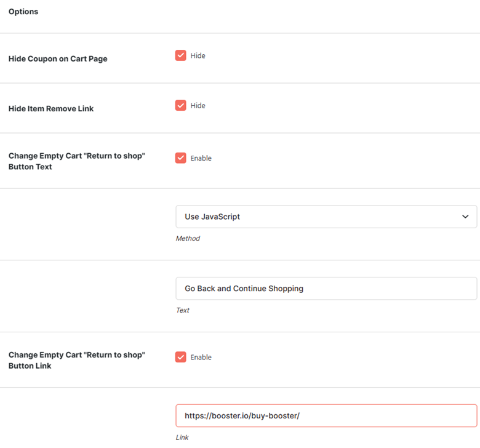Click the Hide Coupon on Cart Page label
Screen dimensions: 480x448
coord(58,59)
